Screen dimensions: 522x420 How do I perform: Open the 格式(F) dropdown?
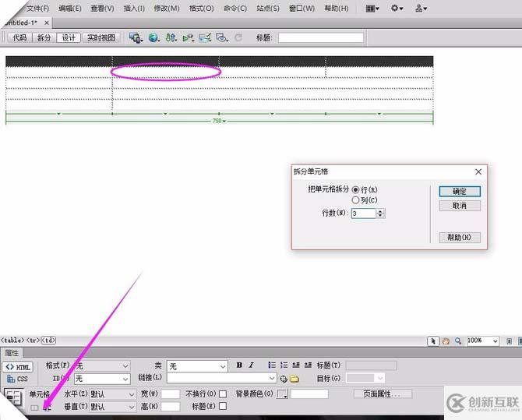[x=102, y=366]
